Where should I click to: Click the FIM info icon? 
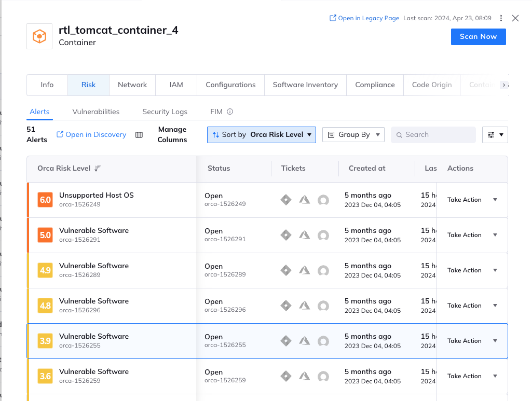pos(230,112)
